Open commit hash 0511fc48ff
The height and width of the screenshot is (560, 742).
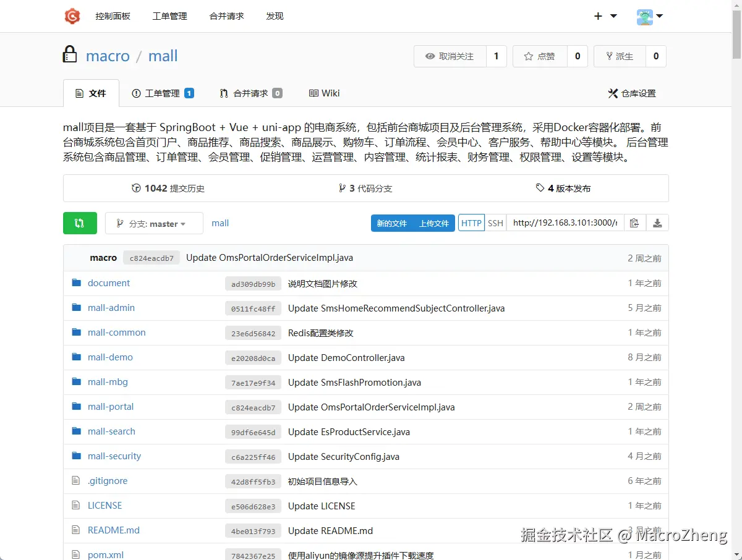254,308
